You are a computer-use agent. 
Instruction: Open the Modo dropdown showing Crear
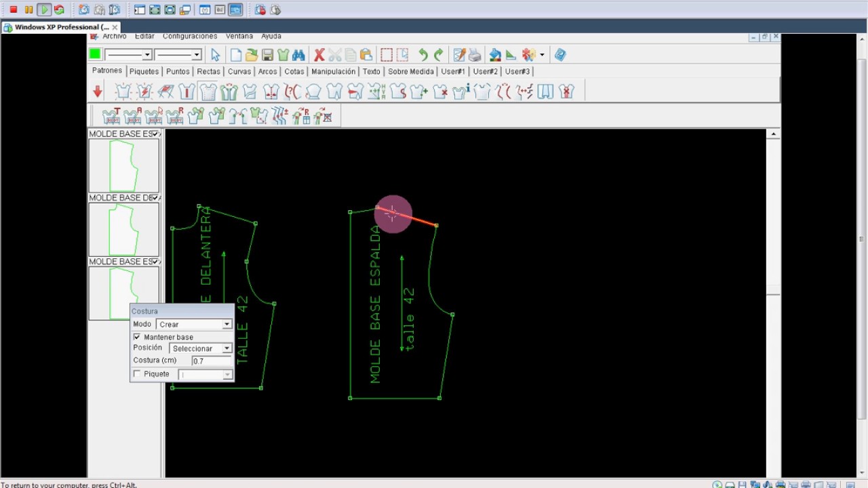pyautogui.click(x=194, y=325)
